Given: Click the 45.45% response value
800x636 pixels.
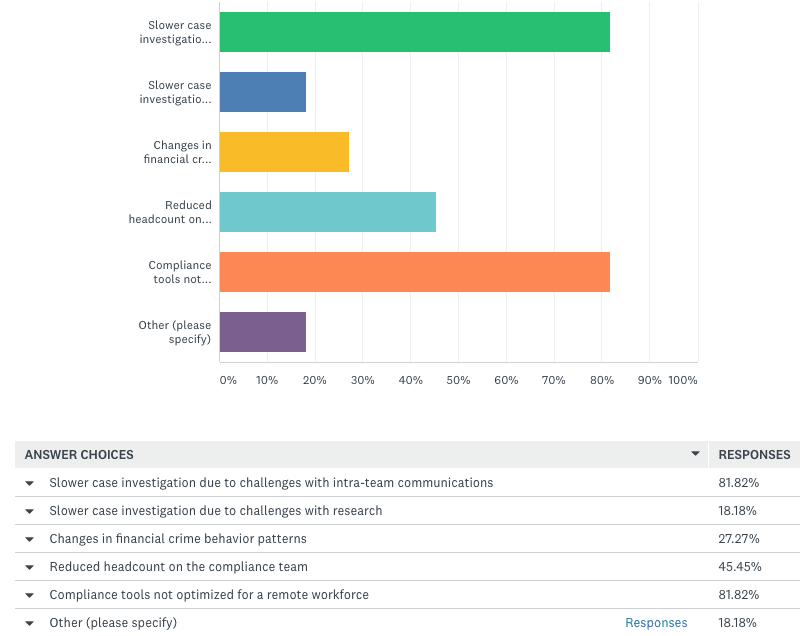Looking at the screenshot, I should pos(740,567).
